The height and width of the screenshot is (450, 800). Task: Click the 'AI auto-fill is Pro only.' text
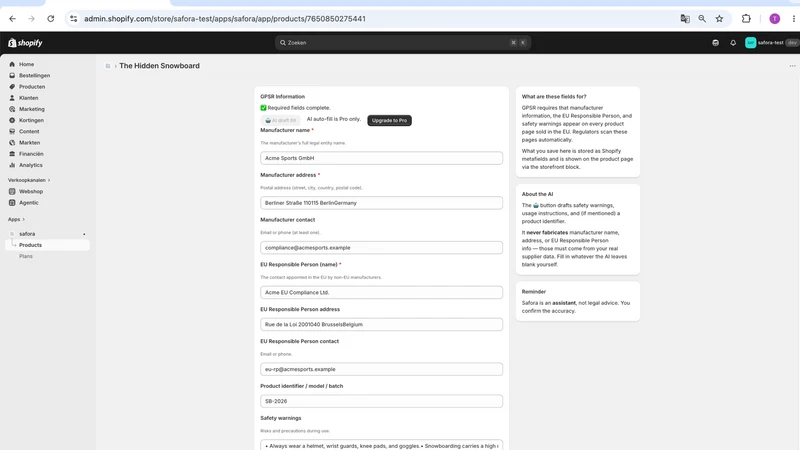[x=334, y=119]
